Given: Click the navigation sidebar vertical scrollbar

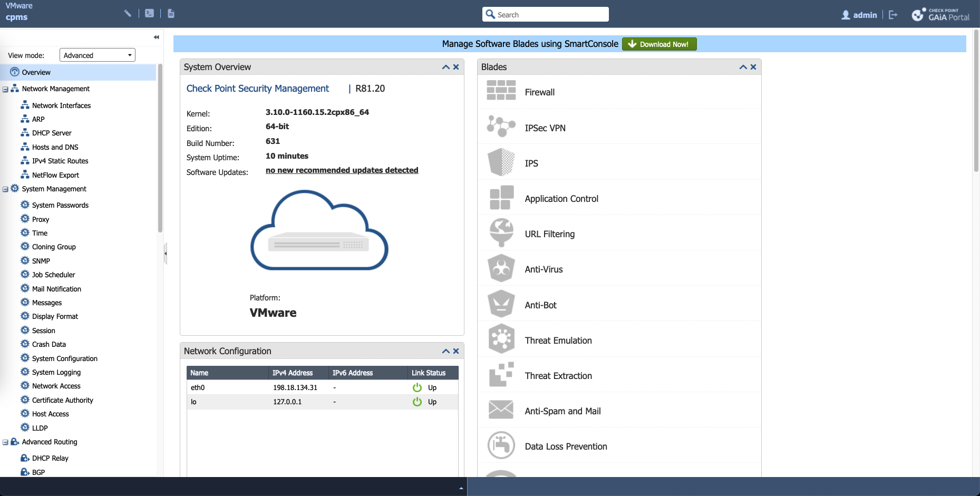Looking at the screenshot, I should [160, 148].
